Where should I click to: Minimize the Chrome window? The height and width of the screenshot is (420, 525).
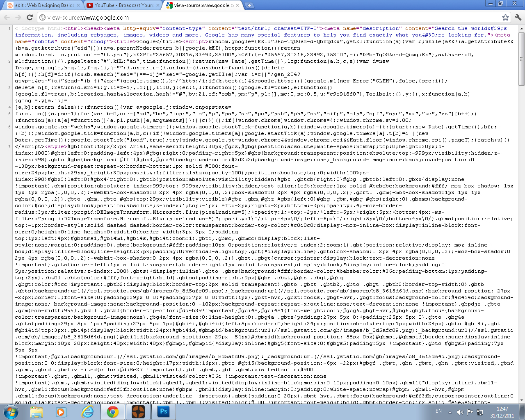491,4
